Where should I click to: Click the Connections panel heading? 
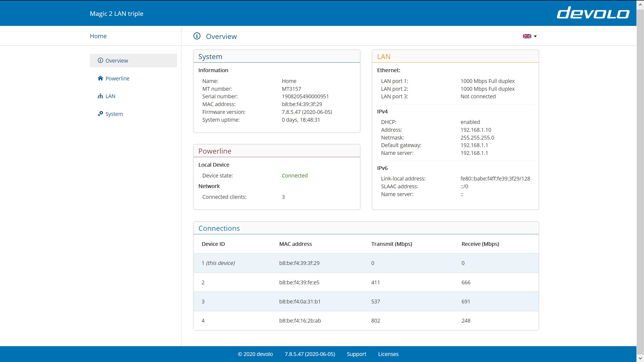click(x=219, y=228)
